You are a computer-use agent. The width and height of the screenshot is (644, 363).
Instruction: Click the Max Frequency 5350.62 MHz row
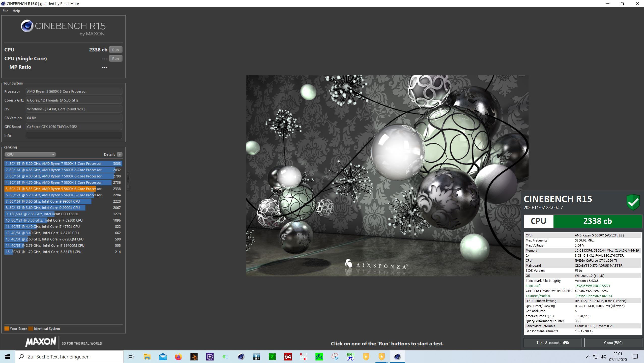[583, 240]
